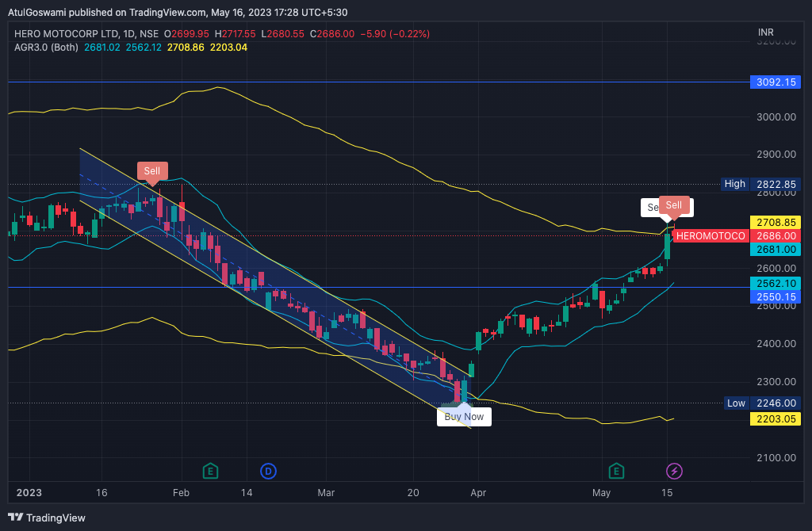Click the Feb label on time axis
This screenshot has height=531, width=812.
click(181, 493)
